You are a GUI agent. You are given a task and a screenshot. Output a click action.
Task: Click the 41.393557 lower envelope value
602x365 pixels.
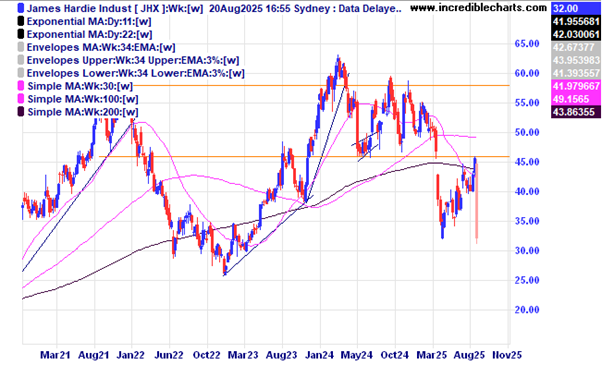[x=576, y=73]
